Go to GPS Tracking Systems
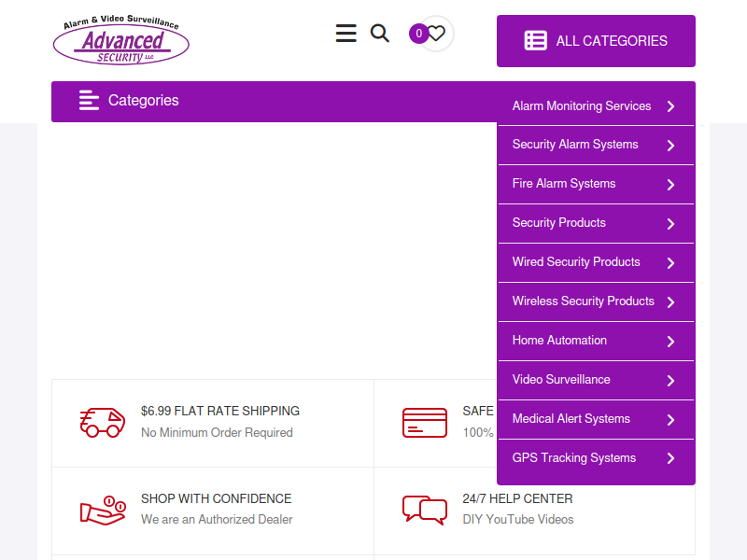The height and width of the screenshot is (560, 747). 573,458
